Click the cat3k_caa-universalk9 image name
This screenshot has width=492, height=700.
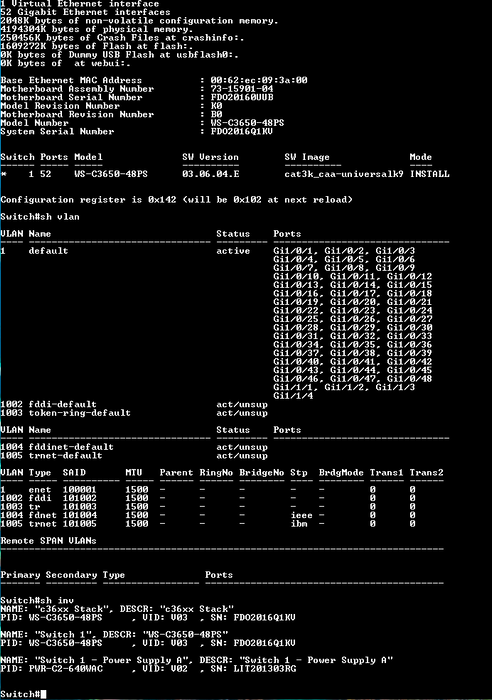(x=344, y=174)
